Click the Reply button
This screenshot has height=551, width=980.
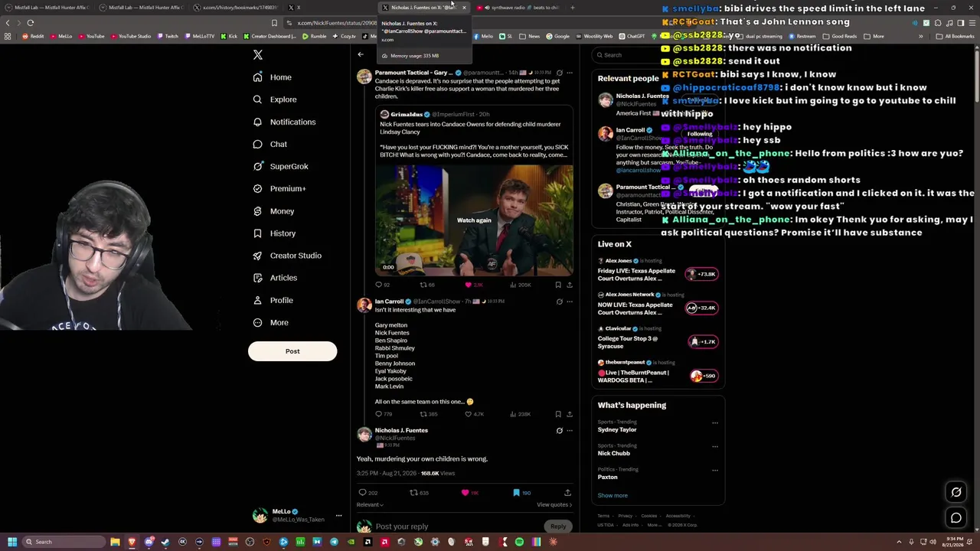pyautogui.click(x=558, y=527)
